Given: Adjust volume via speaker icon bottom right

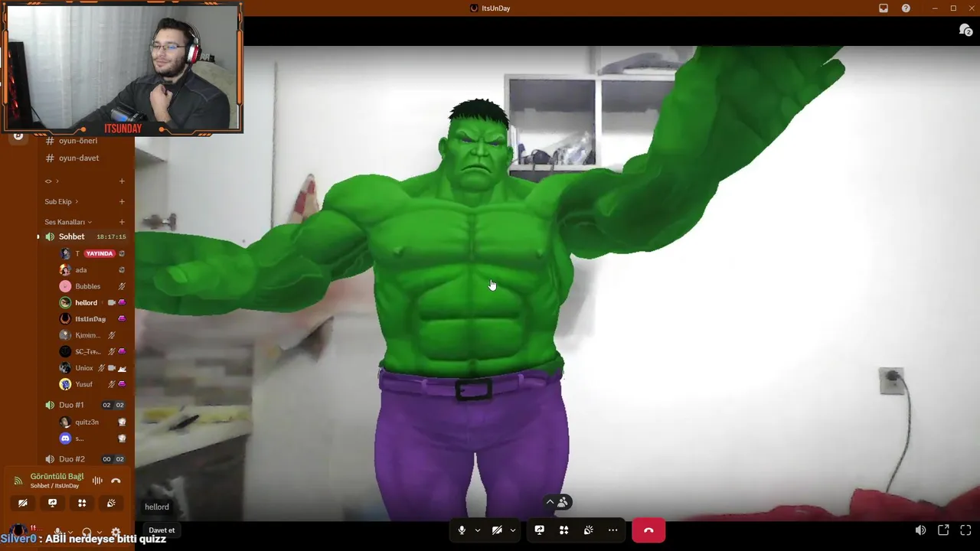Looking at the screenshot, I should 920,530.
